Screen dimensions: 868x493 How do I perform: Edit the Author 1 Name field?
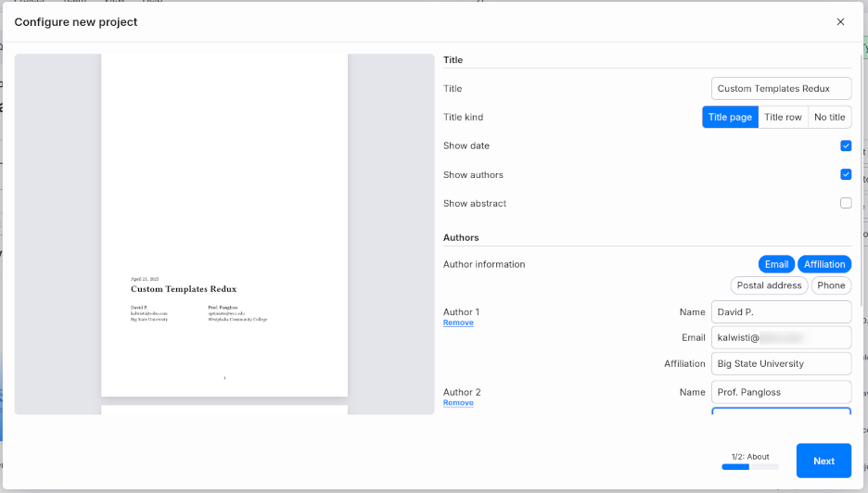point(781,312)
